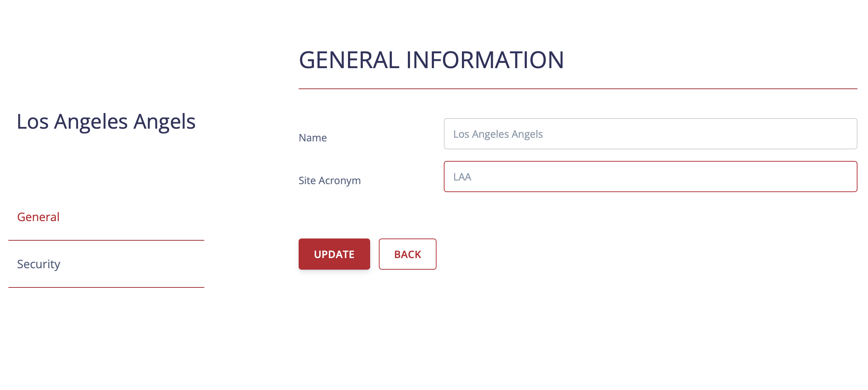Open the Security section in sidebar

(x=39, y=264)
